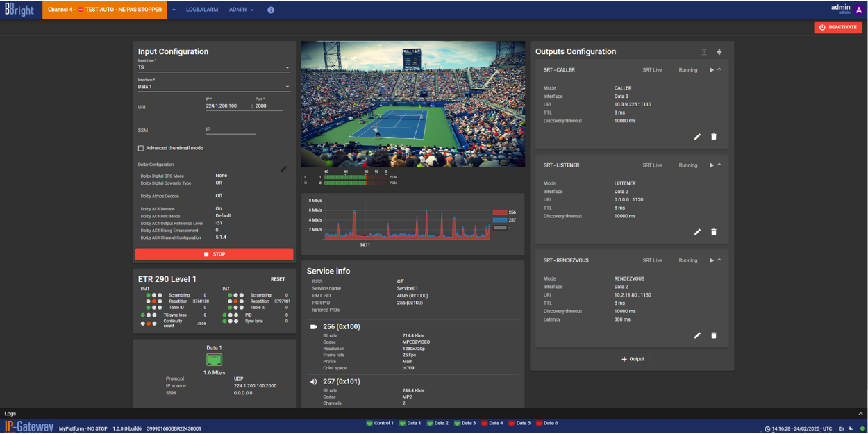Open the ADMIN dropdown menu
Screen dimensions: 868x434
tap(241, 10)
